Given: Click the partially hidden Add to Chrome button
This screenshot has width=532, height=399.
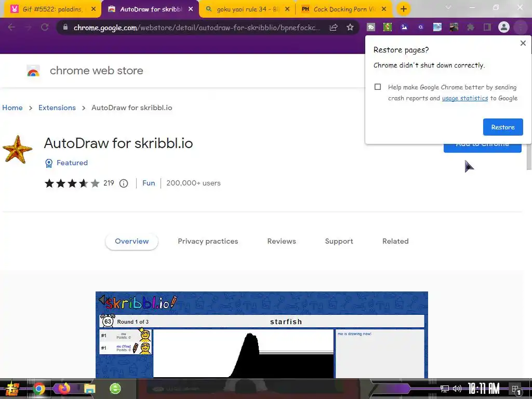Looking at the screenshot, I should pos(482,148).
